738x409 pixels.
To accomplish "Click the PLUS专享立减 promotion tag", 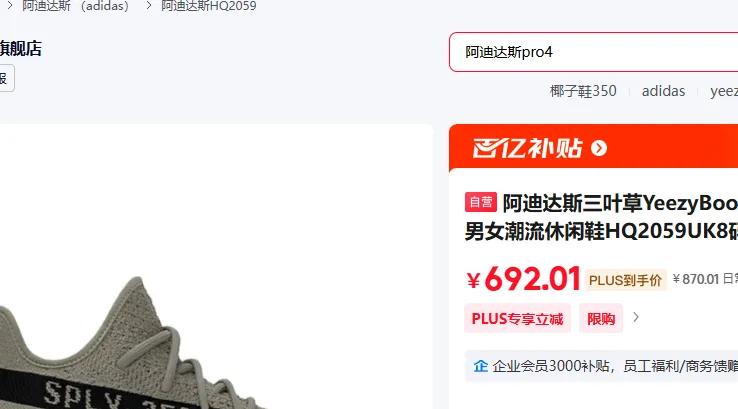I will click(517, 319).
